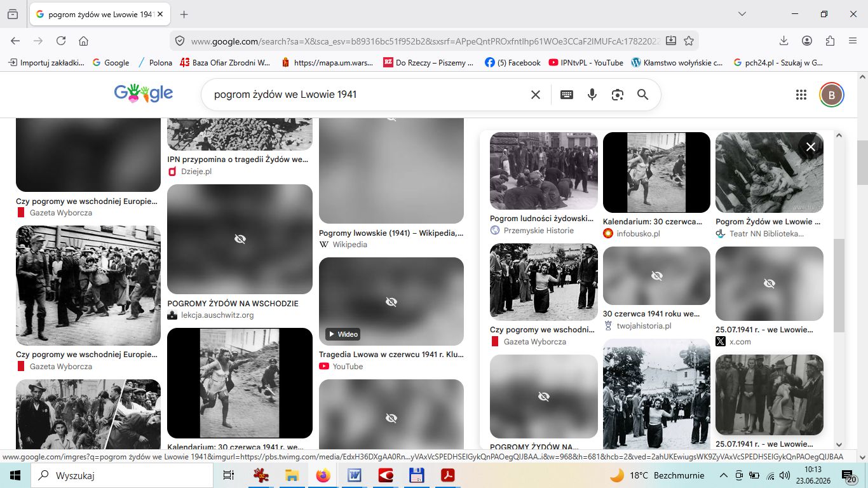Open Firefox View from the tab strip
This screenshot has height=488, width=868.
[x=13, y=14]
